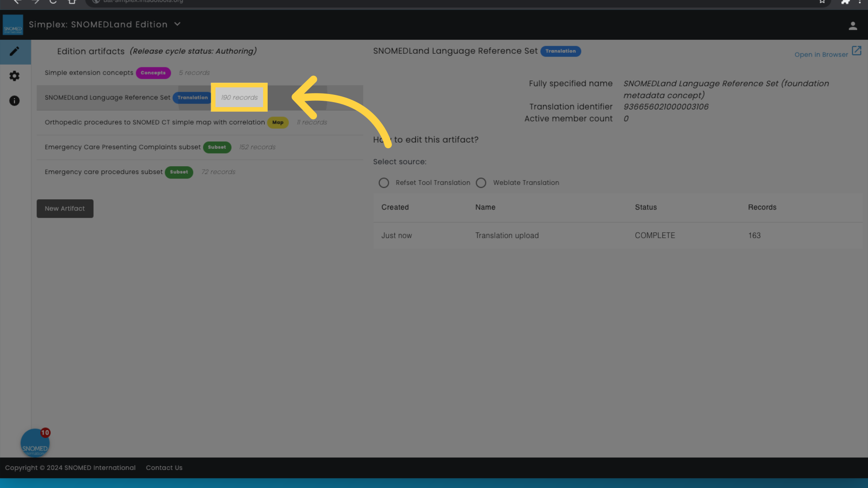
Task: Click Subset badge beside Emergency care procedures
Action: 179,172
